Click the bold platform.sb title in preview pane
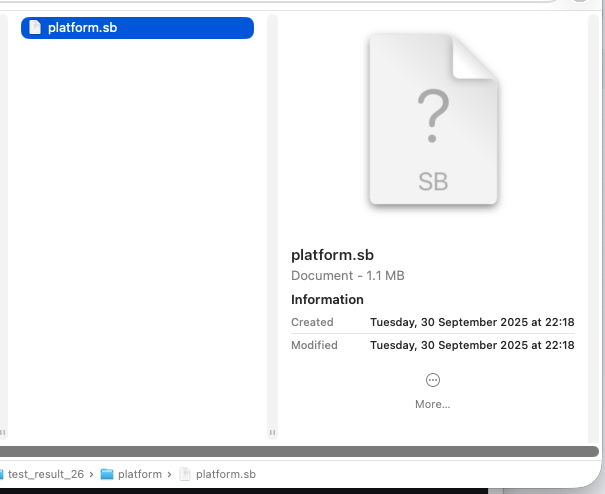The height and width of the screenshot is (494, 605). 332,255
